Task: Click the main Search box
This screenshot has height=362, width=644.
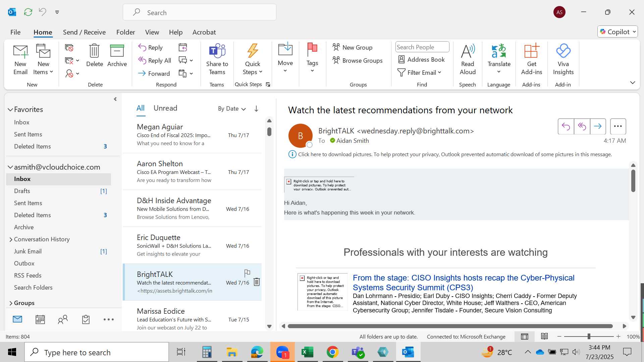Action: 200,12
